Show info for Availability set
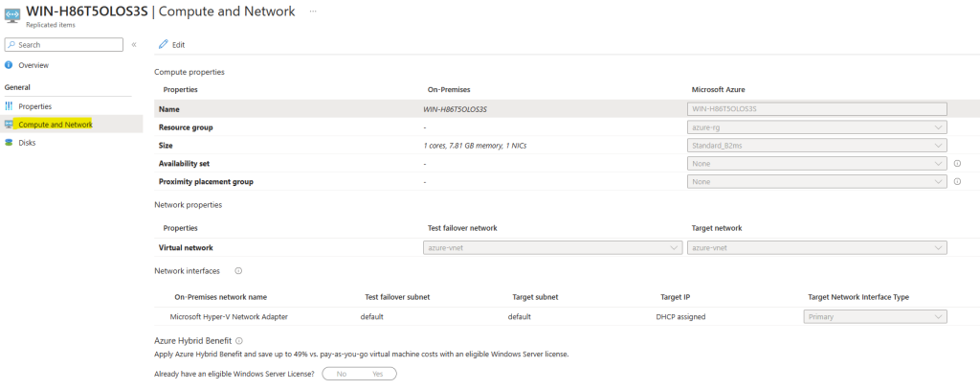This screenshot has width=980, height=390. 957,164
